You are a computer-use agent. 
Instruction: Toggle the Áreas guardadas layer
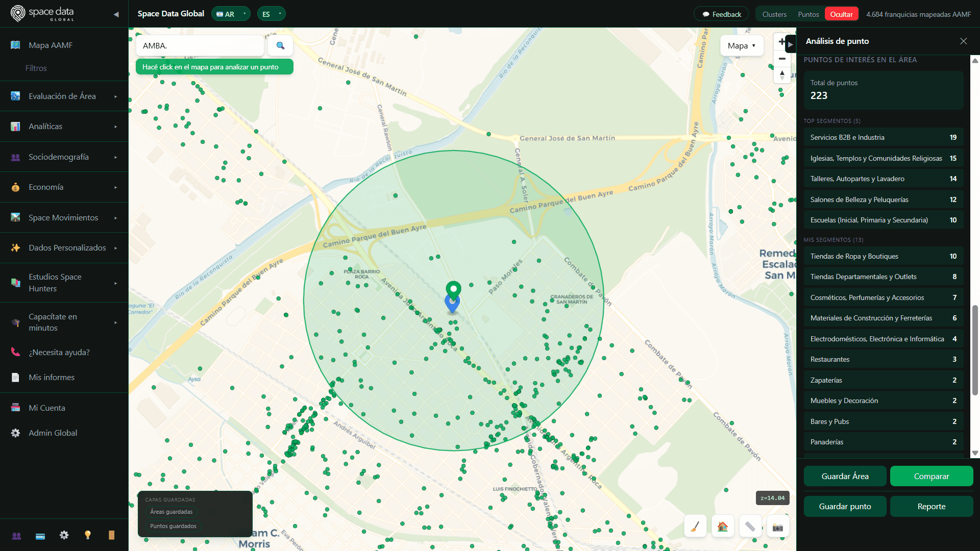click(171, 512)
